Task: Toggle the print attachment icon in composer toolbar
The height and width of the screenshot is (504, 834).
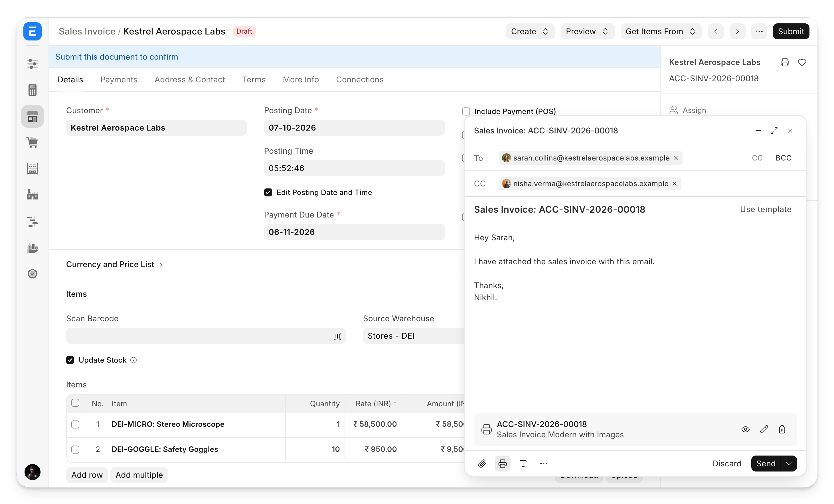Action: (x=503, y=464)
